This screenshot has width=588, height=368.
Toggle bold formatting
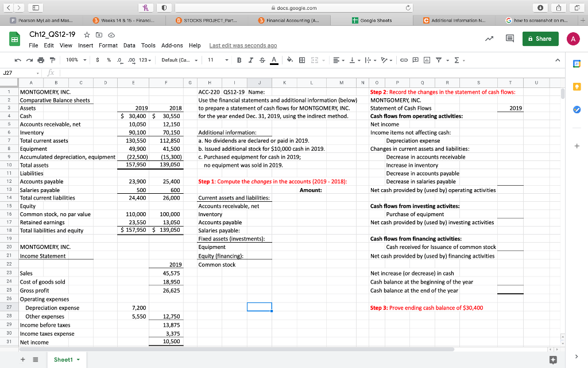pyautogui.click(x=238, y=59)
